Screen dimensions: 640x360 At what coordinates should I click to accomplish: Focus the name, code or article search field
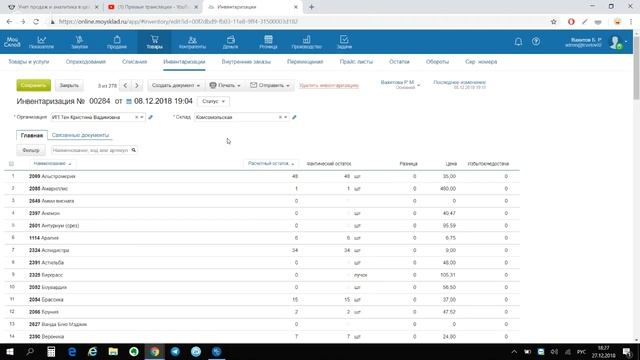tap(90, 150)
